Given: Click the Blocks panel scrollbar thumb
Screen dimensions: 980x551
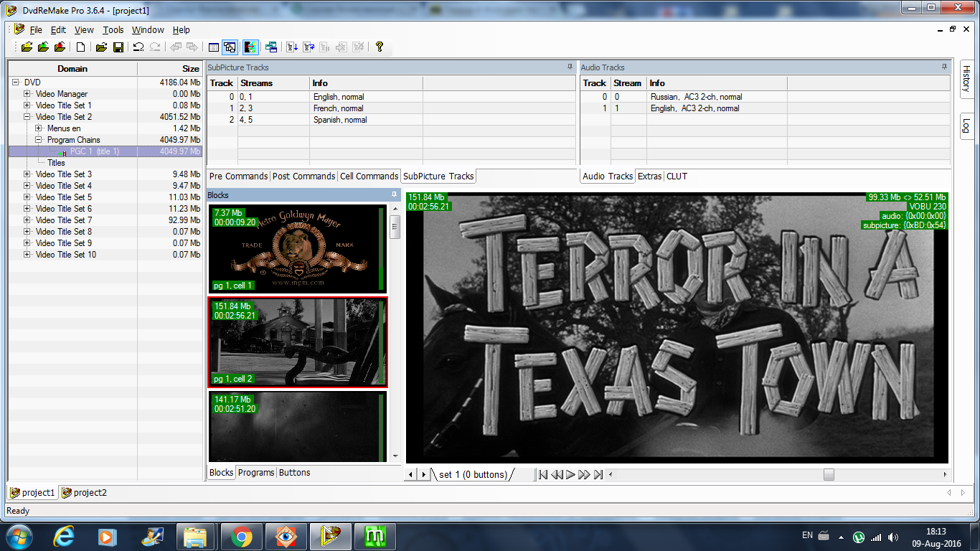Looking at the screenshot, I should click(395, 227).
